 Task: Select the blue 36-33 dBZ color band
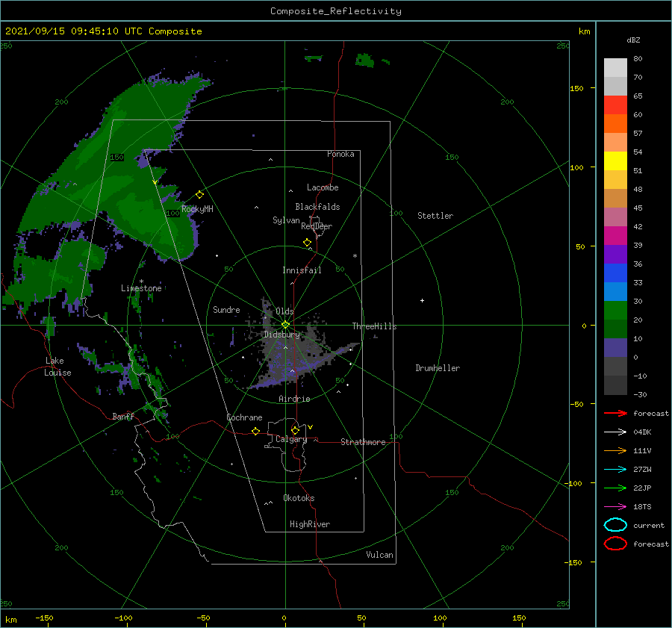coord(615,273)
